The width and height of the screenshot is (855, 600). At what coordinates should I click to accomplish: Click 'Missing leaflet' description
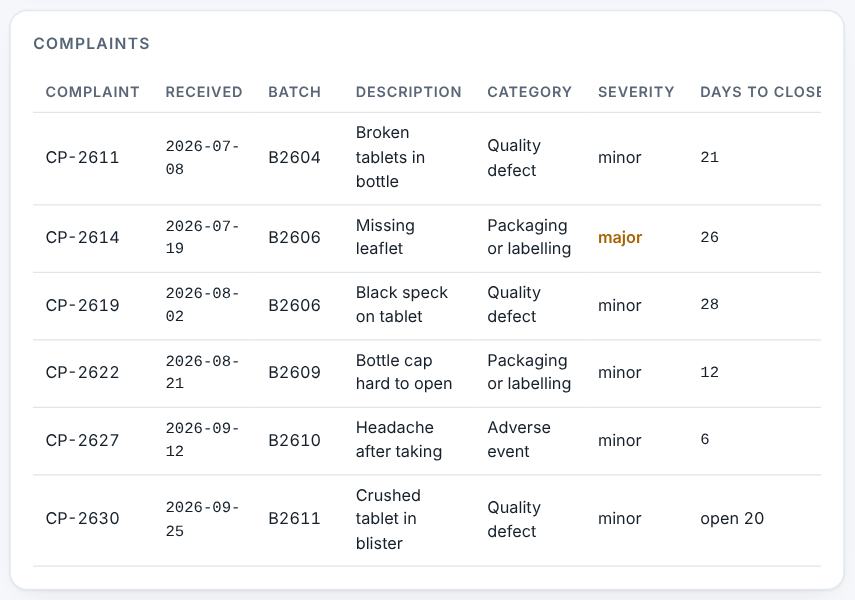point(385,237)
